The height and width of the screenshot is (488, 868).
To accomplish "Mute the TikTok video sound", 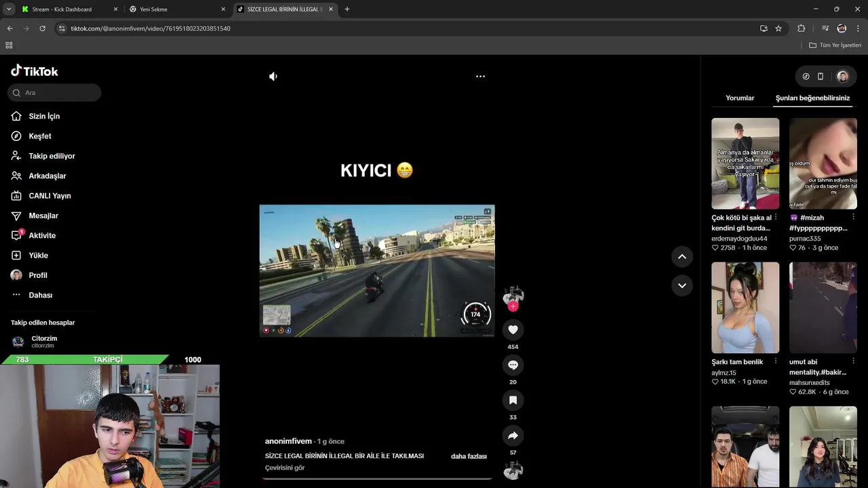I will point(273,77).
